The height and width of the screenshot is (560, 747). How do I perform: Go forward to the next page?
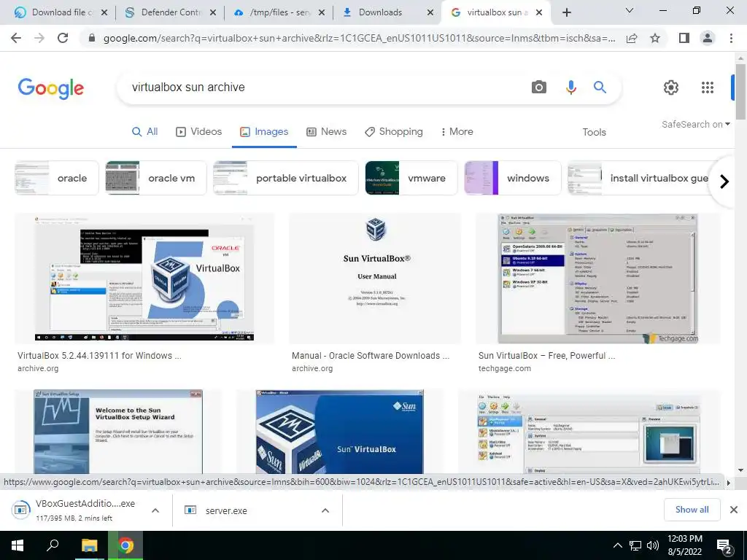[x=39, y=38]
